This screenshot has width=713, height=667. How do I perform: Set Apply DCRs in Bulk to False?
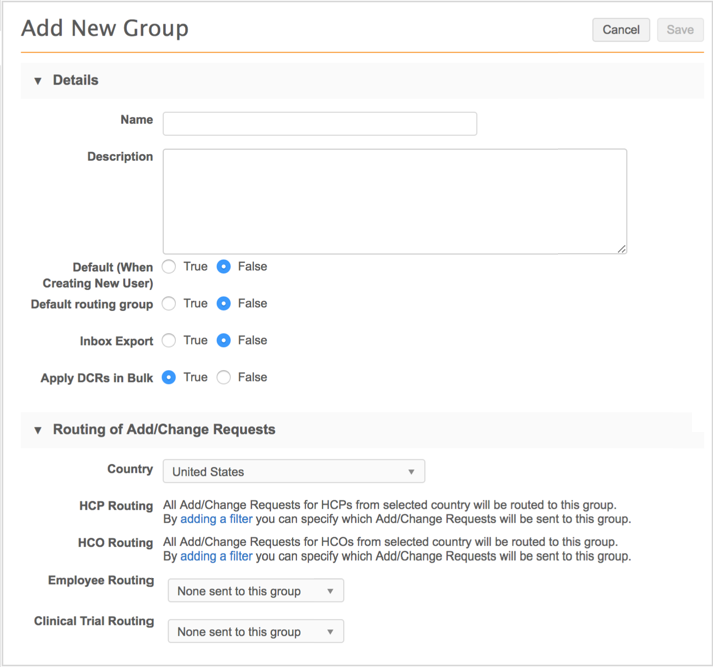click(x=224, y=378)
